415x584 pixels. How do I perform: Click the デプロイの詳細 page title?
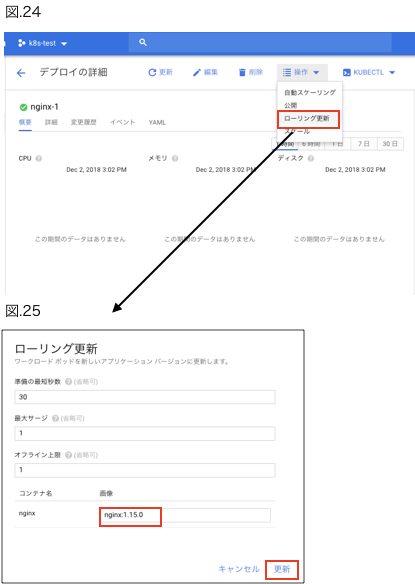(73, 72)
